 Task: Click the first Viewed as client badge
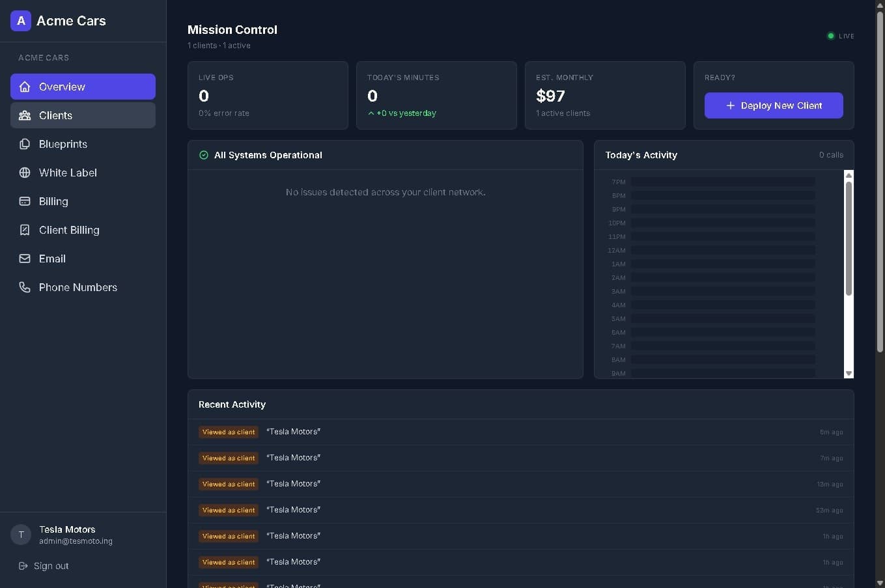pos(229,432)
